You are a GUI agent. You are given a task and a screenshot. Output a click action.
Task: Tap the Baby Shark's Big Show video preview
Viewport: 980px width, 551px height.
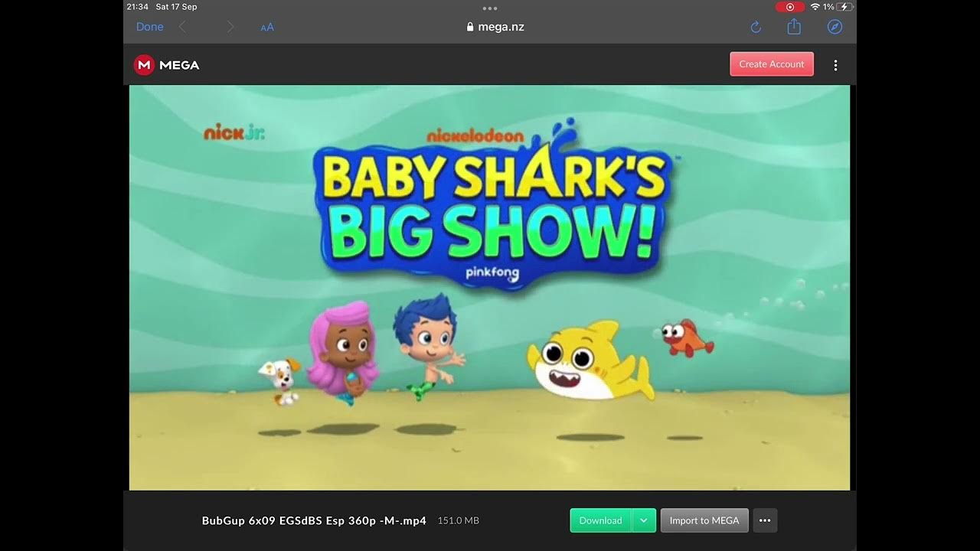489,287
